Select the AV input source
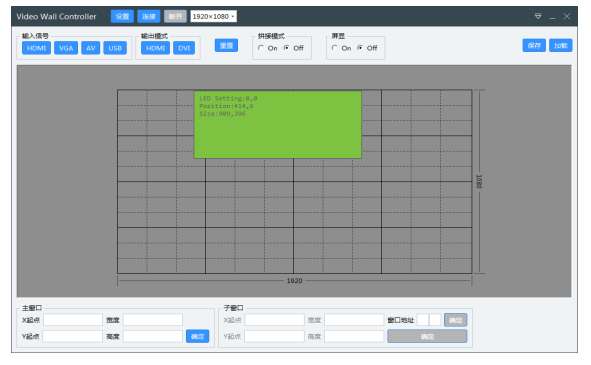Image resolution: width=591 pixels, height=365 pixels. [90, 48]
